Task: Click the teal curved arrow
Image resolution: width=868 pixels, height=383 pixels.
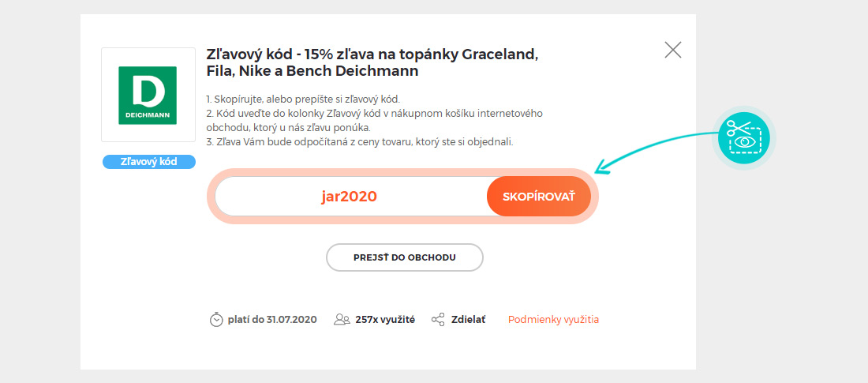Action: coord(657,152)
